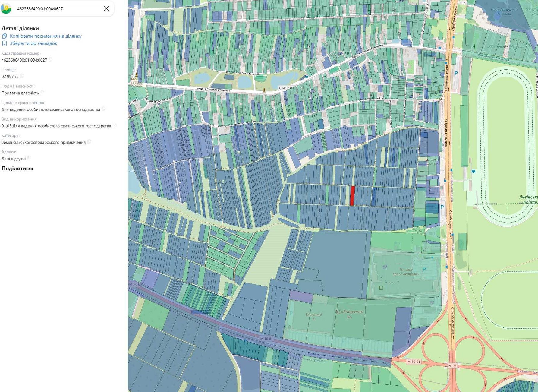Click the C141204 road label

coord(286,88)
